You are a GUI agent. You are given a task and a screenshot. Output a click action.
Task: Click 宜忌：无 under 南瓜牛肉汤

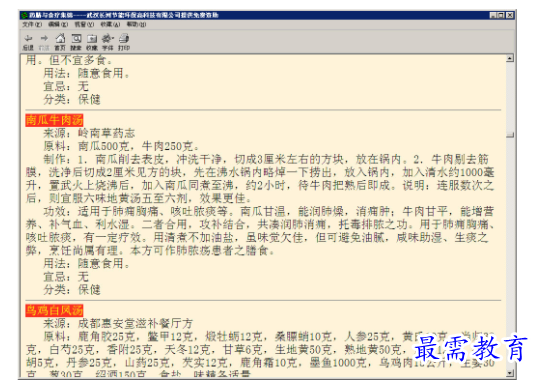coord(66,276)
